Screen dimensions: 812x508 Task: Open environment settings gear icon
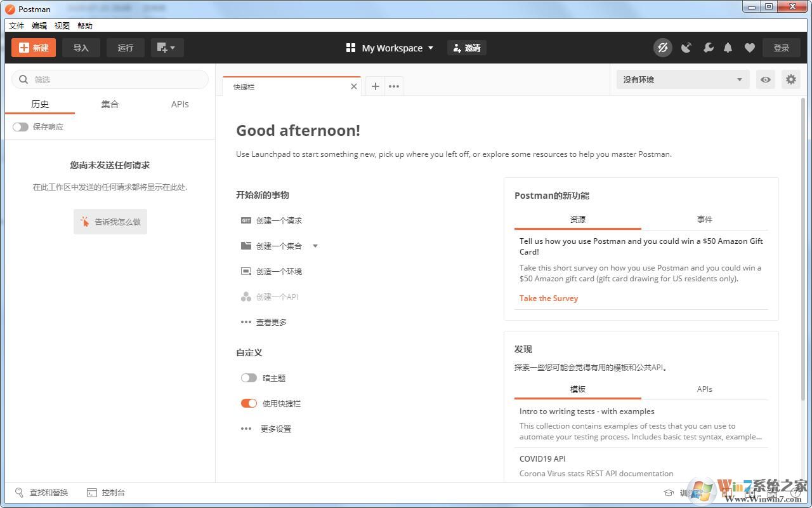(790, 79)
